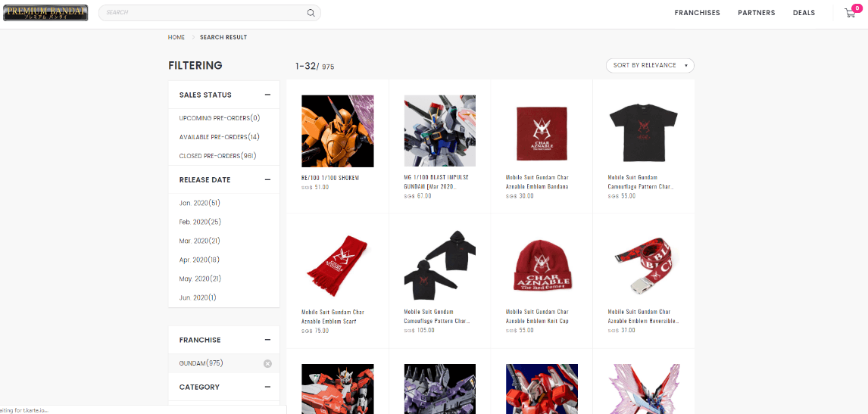
Task: Collapse the Category filter section
Action: point(267,387)
